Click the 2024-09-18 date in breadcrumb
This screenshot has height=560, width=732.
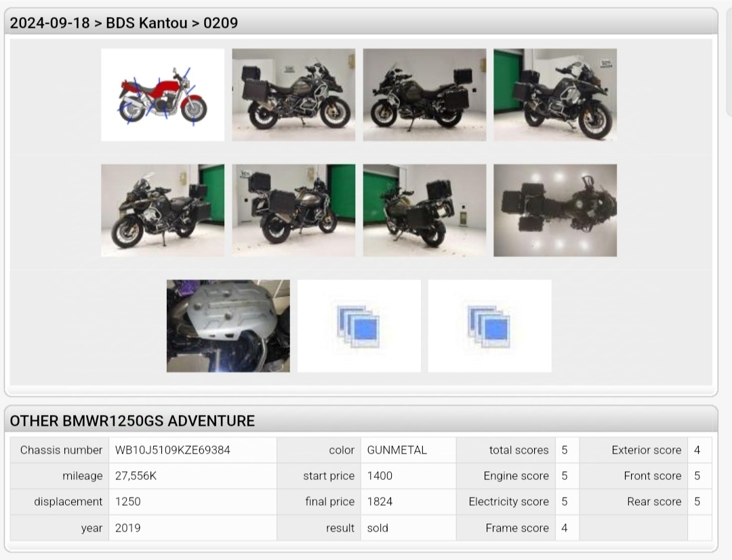click(x=49, y=23)
